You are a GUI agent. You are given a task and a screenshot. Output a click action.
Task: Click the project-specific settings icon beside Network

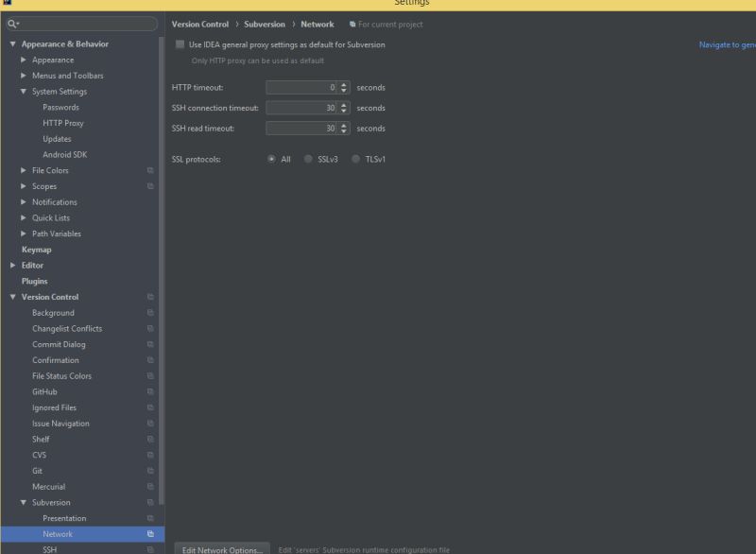pos(149,533)
